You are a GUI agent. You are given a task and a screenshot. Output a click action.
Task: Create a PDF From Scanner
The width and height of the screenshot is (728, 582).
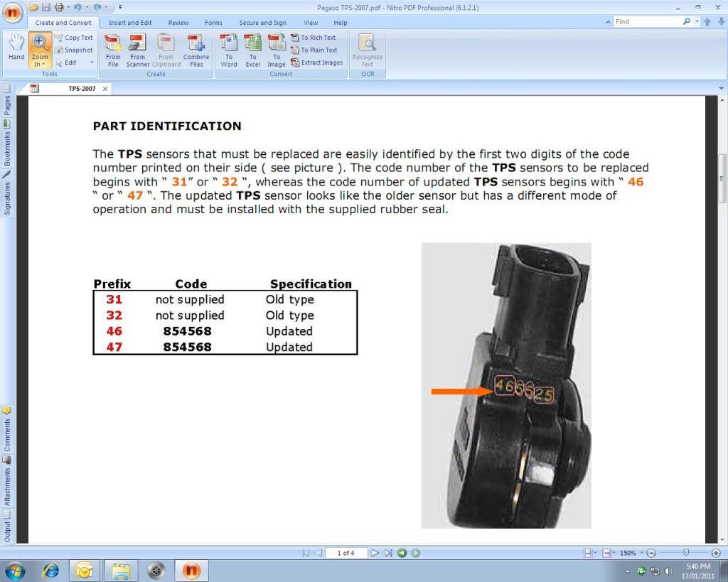[x=137, y=50]
